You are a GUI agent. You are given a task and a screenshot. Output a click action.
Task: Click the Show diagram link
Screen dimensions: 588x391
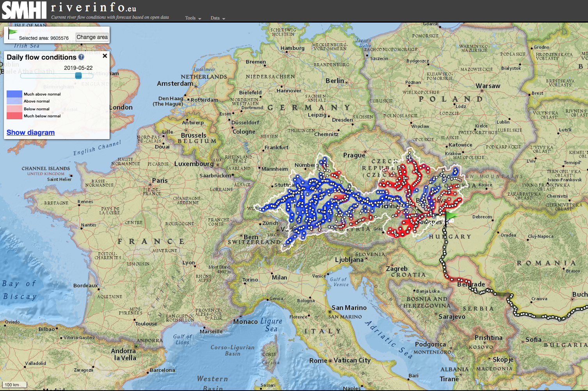coord(30,133)
